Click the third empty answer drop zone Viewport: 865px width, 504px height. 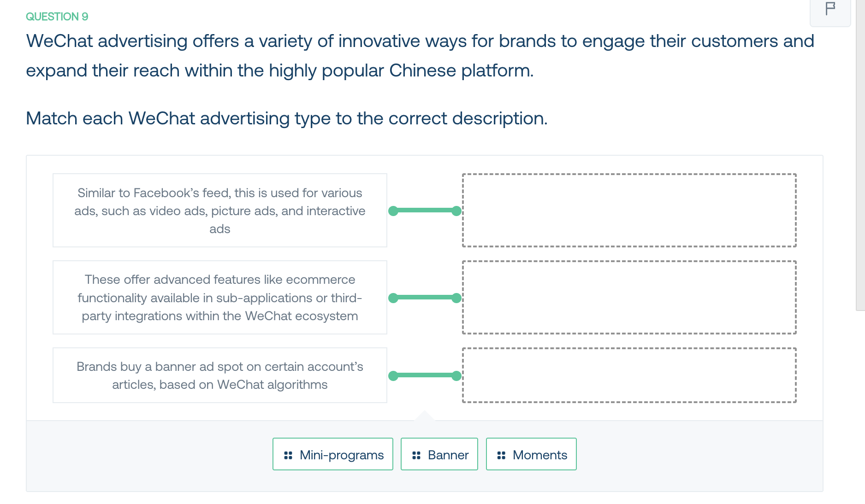coord(629,375)
